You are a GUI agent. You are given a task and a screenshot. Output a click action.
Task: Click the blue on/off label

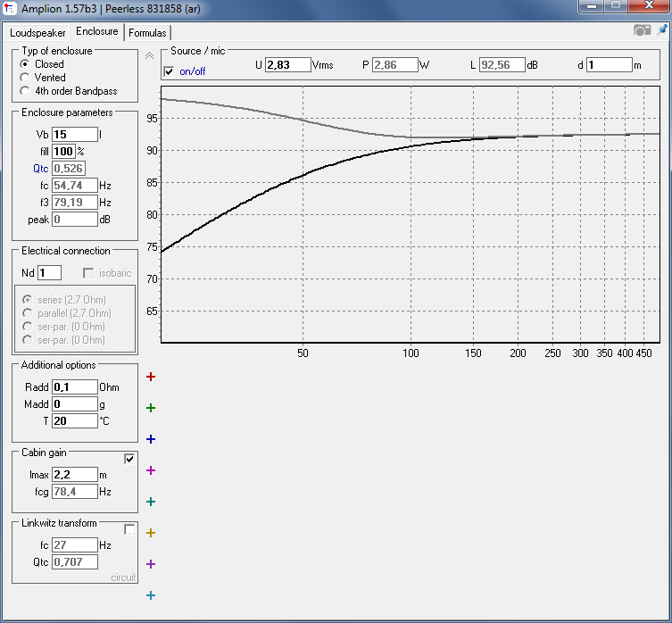click(x=193, y=71)
